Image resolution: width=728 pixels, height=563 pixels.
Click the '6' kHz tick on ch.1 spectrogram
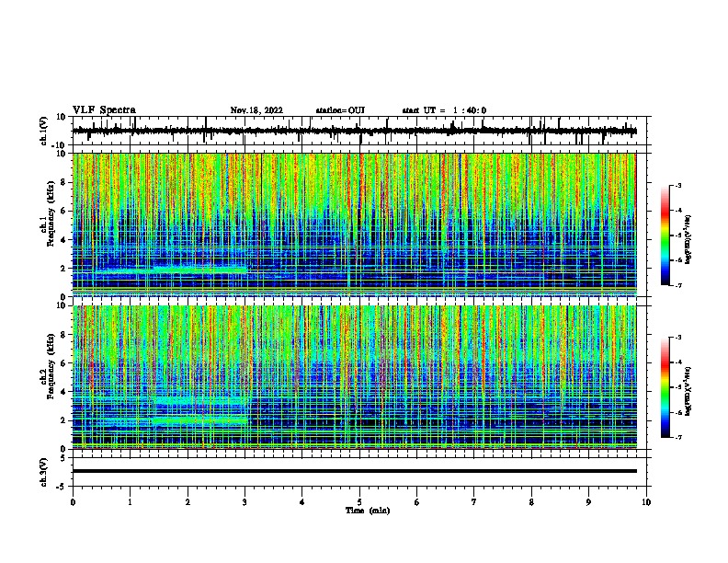(x=64, y=211)
